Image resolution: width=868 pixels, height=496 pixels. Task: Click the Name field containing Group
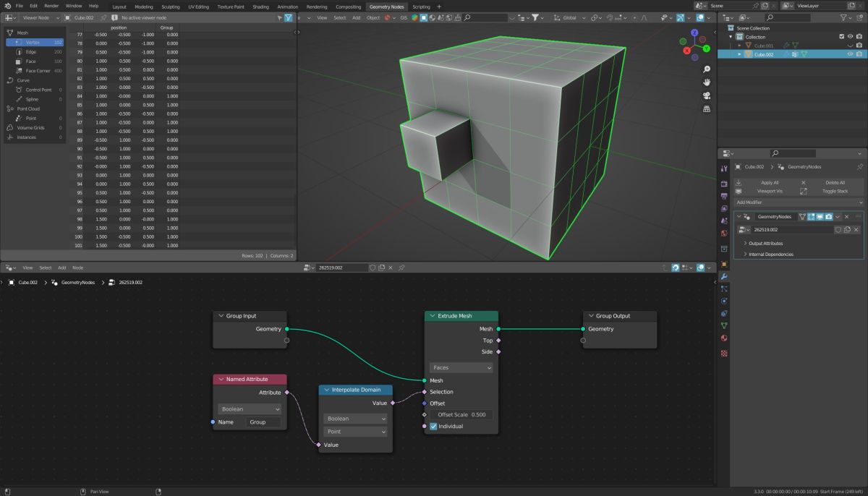coord(263,422)
